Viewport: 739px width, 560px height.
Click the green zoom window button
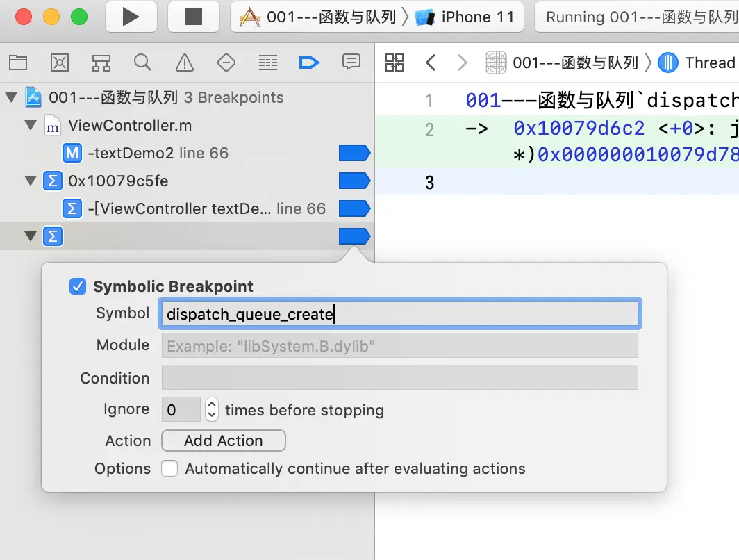click(79, 17)
